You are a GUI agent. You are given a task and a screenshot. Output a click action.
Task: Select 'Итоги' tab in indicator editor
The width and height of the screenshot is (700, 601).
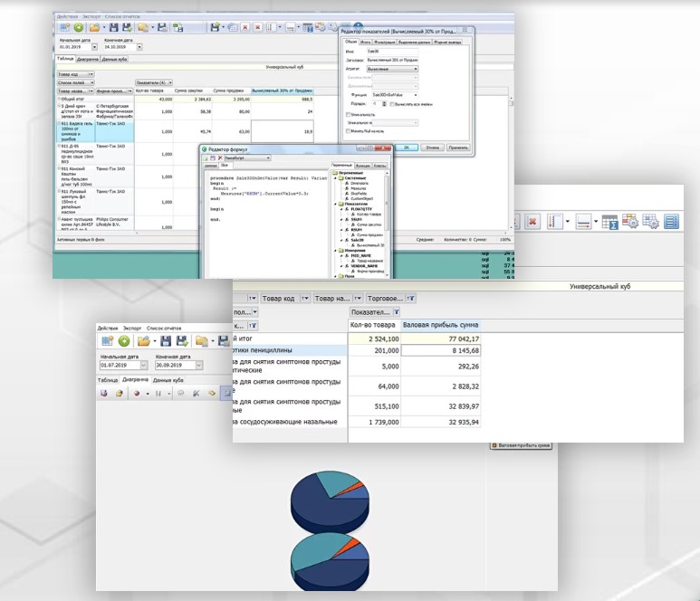[x=365, y=42]
